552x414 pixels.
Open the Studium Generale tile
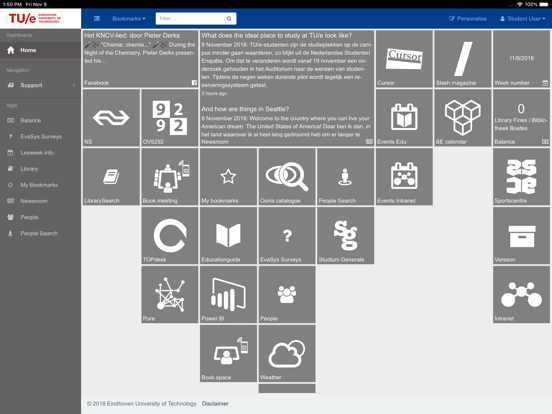pos(345,236)
